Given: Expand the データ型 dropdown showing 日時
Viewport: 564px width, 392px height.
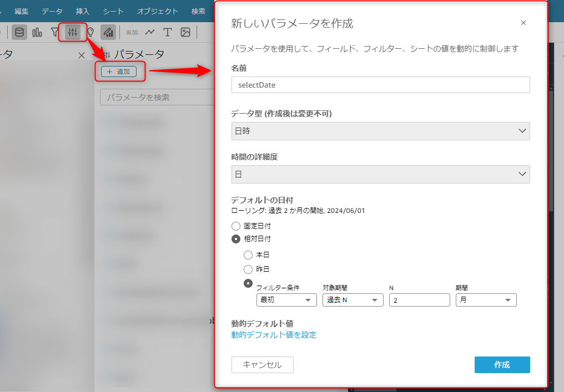Looking at the screenshot, I should [x=380, y=131].
